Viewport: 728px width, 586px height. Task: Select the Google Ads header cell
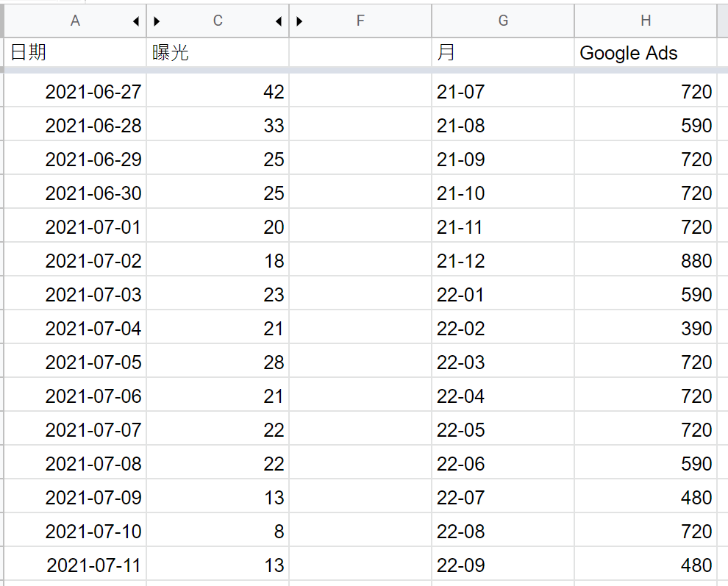click(x=645, y=52)
